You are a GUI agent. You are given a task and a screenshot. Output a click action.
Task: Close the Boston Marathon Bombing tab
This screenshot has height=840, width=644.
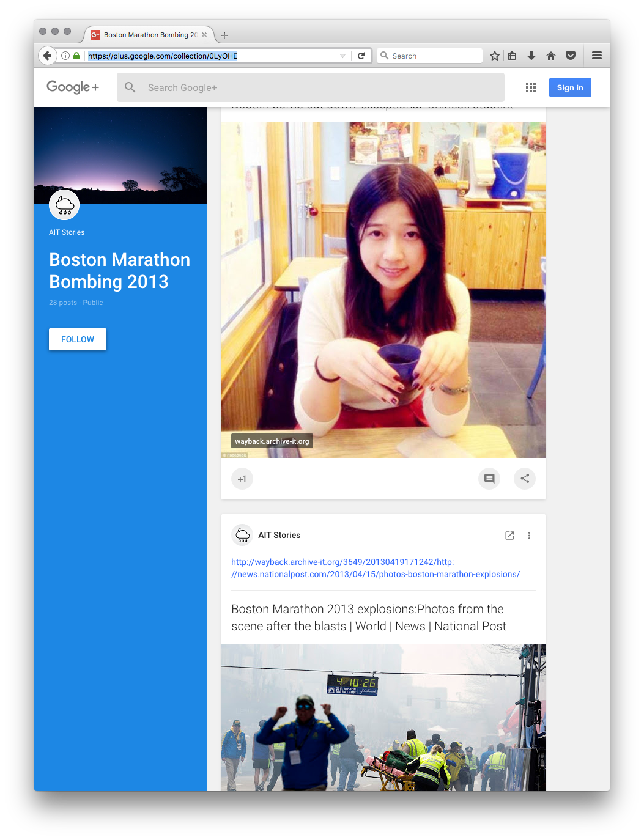tap(204, 35)
